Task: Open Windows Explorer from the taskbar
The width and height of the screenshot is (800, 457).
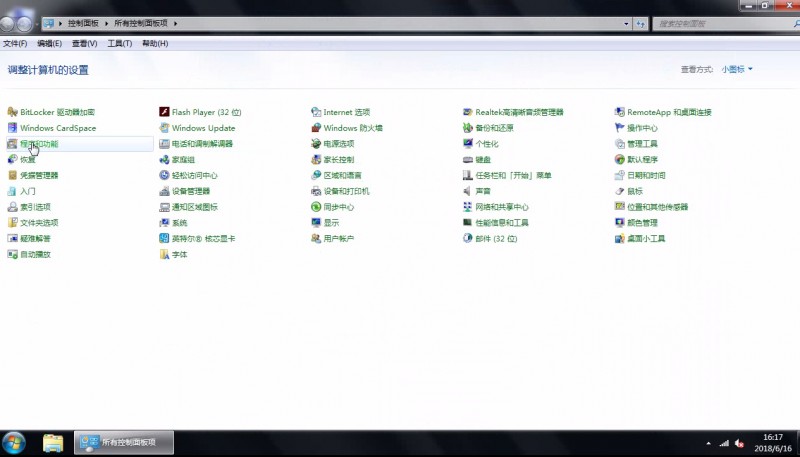Action: click(x=53, y=443)
